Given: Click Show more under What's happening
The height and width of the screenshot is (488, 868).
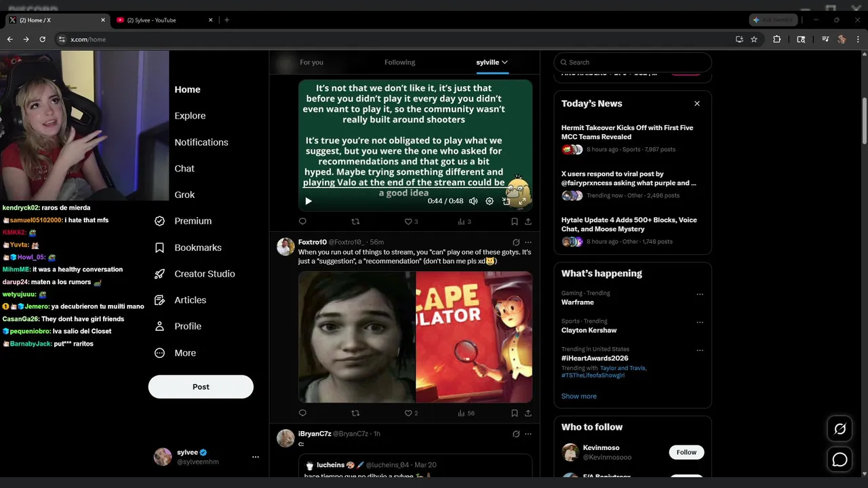Looking at the screenshot, I should click(579, 396).
